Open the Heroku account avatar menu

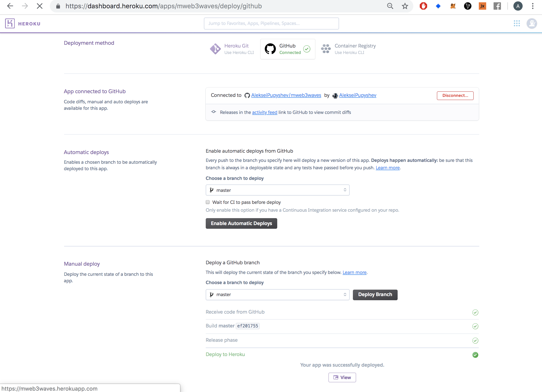(x=532, y=24)
